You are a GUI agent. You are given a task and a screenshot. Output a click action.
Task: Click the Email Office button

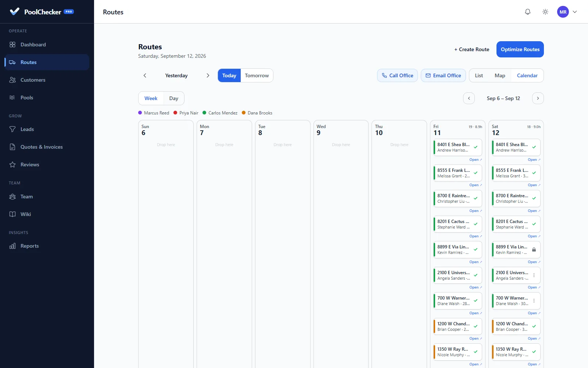click(443, 75)
